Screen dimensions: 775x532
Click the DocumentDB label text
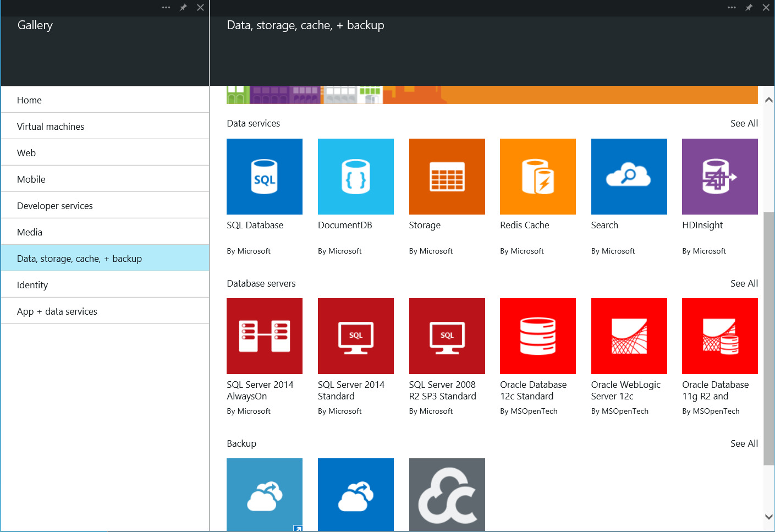click(x=345, y=225)
